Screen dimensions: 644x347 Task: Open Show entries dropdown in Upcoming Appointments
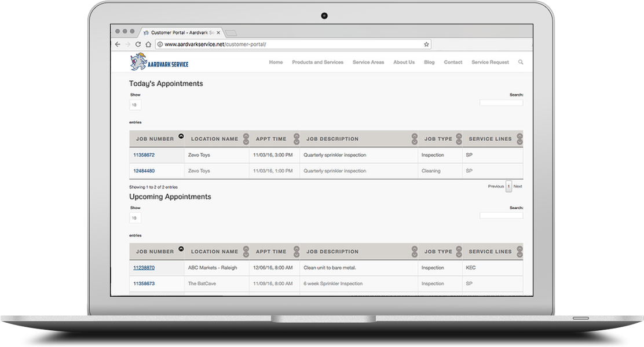click(x=135, y=218)
